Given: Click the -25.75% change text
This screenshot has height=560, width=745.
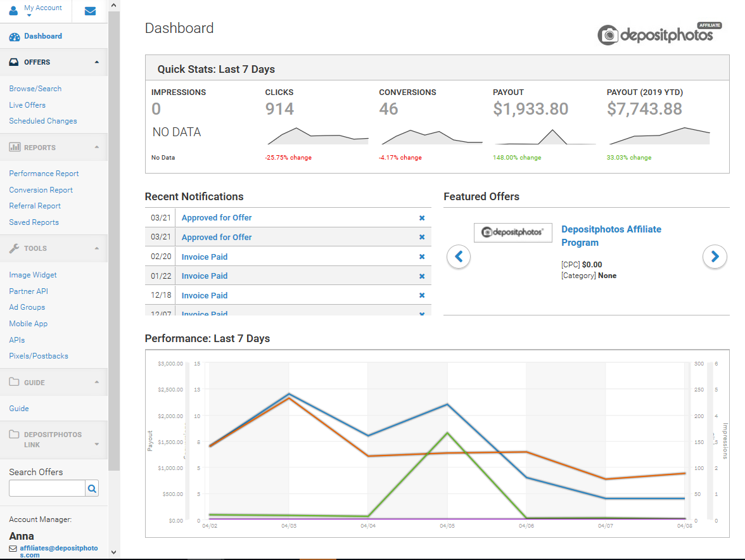Looking at the screenshot, I should tap(288, 158).
